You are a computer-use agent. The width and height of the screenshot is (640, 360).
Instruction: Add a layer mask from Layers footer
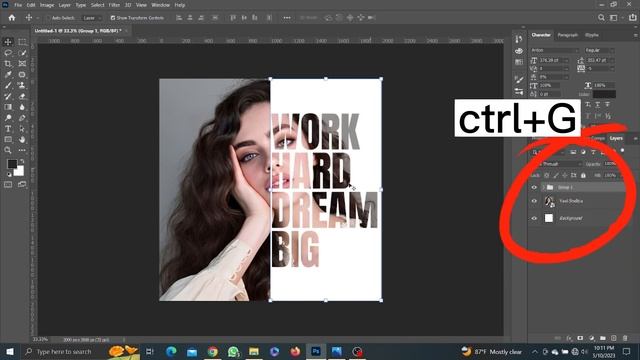pos(580,338)
